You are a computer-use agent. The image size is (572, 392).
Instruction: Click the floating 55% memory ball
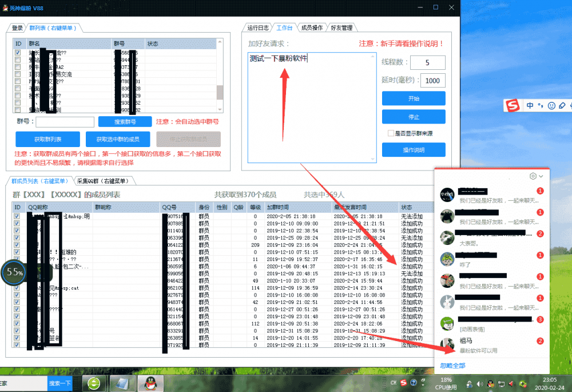tap(14, 272)
